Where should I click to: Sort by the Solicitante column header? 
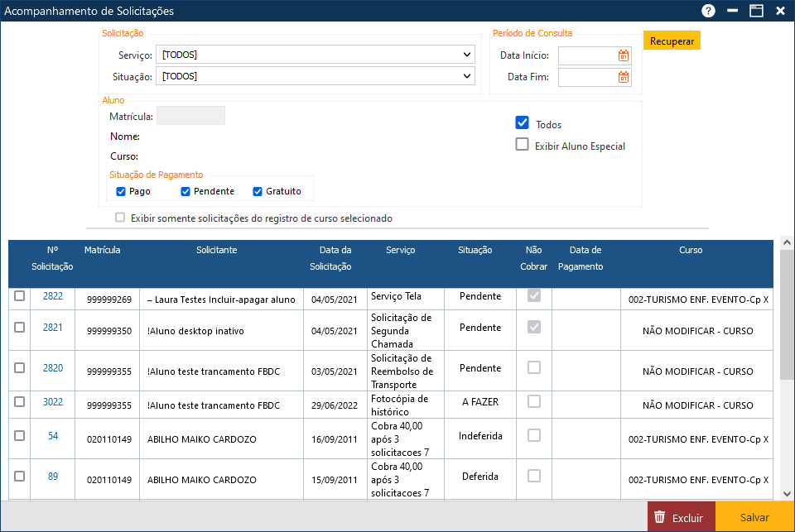(x=217, y=250)
